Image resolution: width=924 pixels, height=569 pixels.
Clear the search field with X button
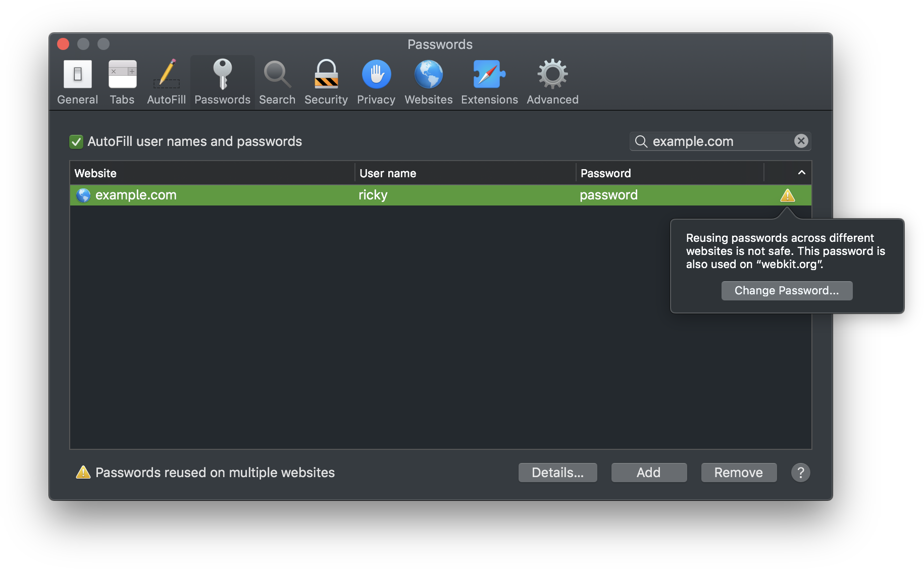point(801,141)
